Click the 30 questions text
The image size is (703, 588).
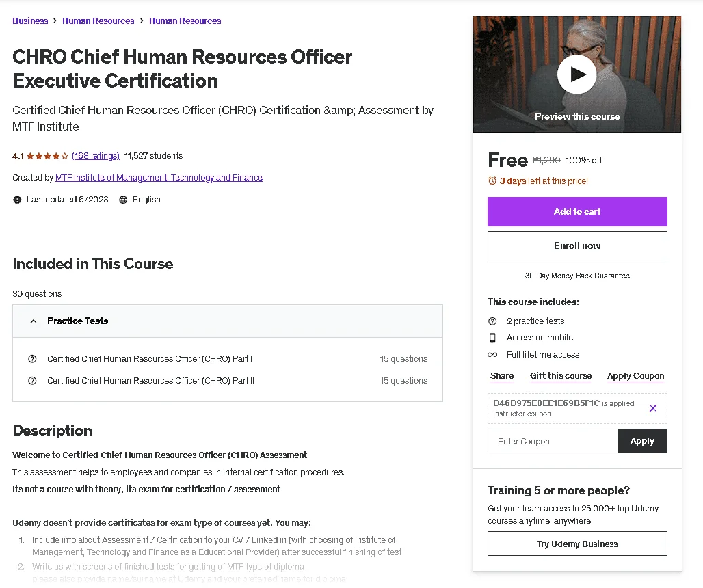coord(37,293)
